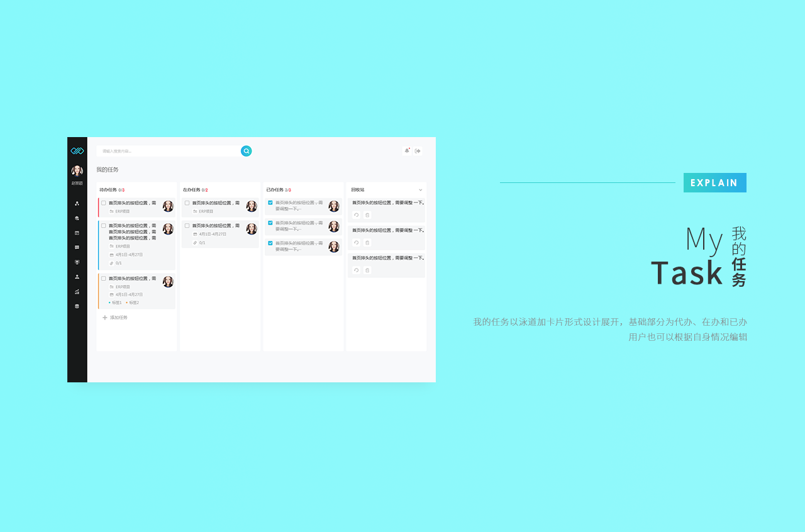
Task: Uncheck the third completed task in 已办任务
Action: click(x=270, y=243)
